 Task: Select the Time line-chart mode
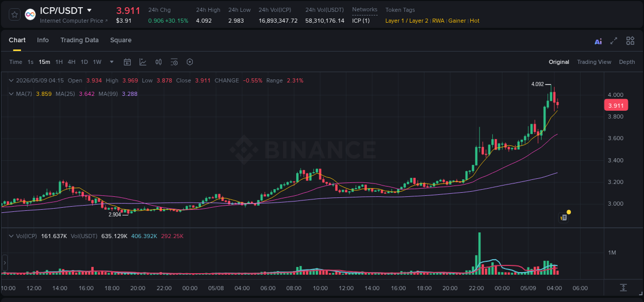[x=15, y=62]
